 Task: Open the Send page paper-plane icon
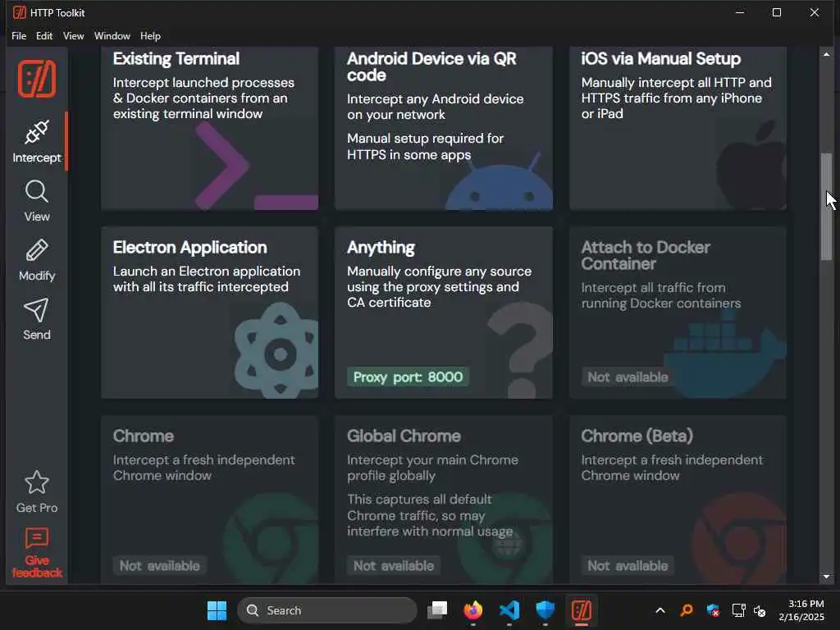36,309
